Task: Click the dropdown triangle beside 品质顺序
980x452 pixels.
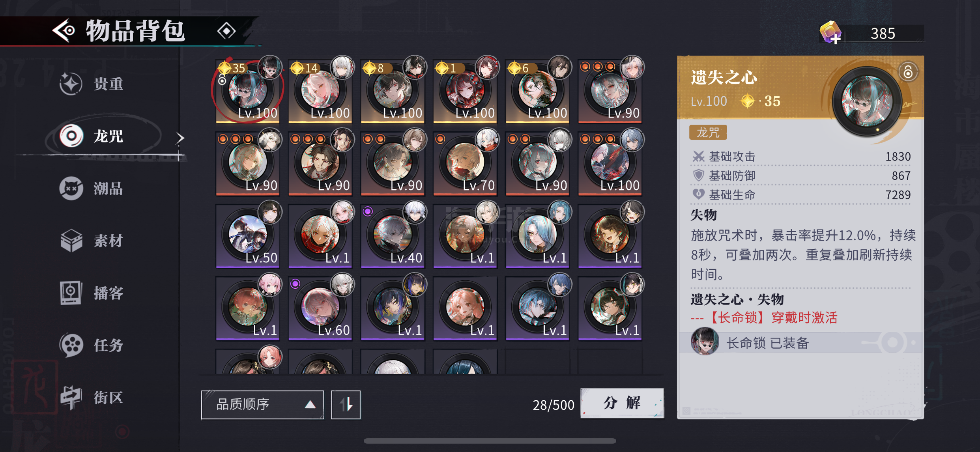Action: [310, 404]
